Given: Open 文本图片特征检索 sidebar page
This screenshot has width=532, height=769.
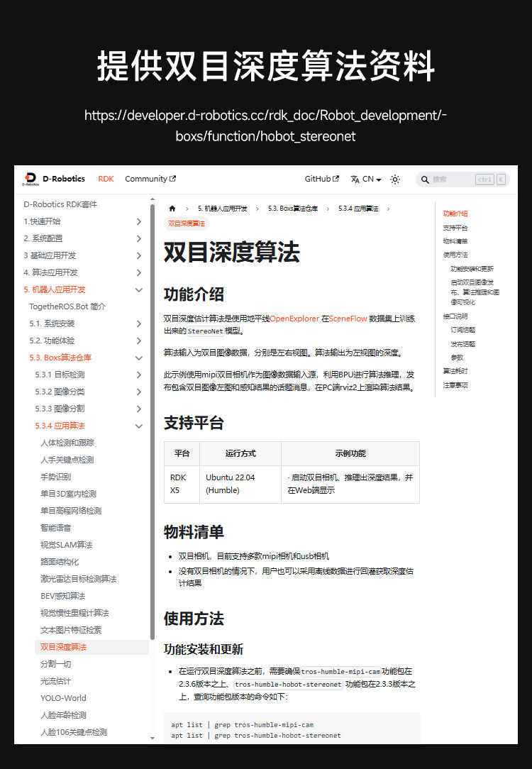Looking at the screenshot, I should 71,630.
